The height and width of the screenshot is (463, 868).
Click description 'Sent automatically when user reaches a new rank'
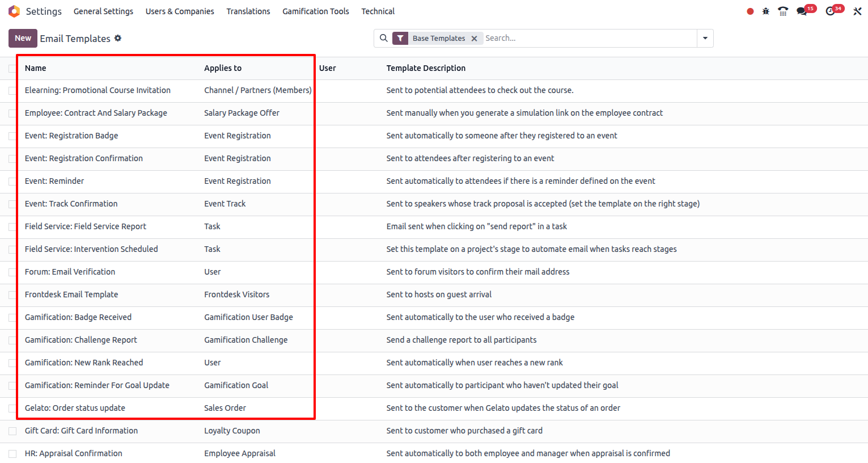point(475,363)
